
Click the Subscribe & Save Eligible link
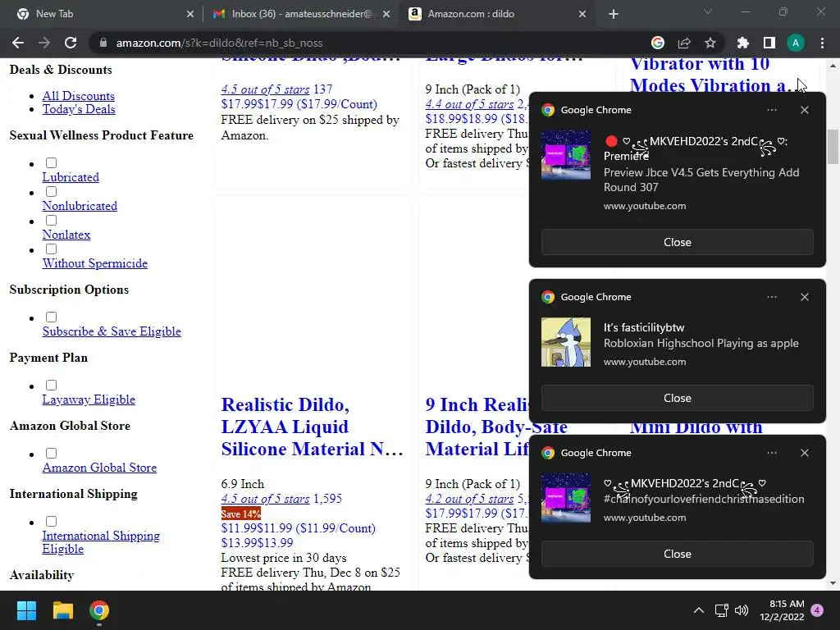click(x=112, y=331)
